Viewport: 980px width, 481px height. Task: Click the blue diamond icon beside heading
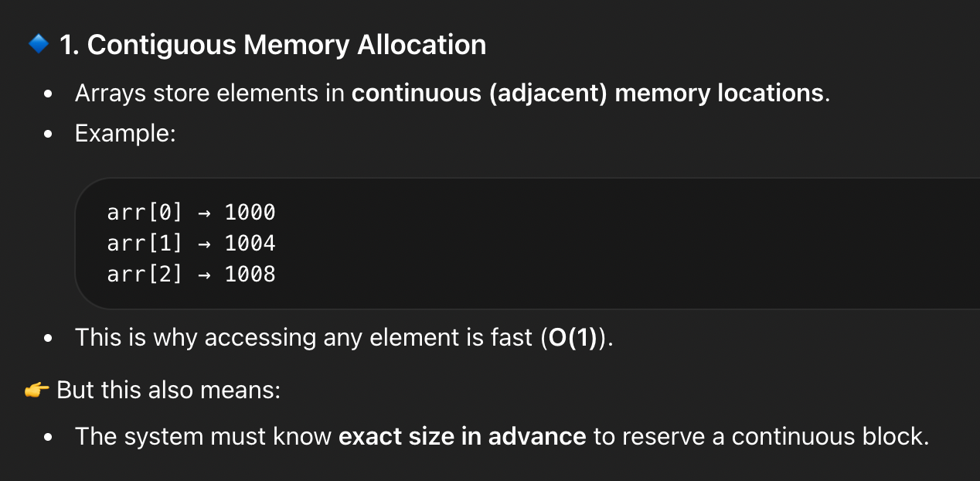point(38,44)
